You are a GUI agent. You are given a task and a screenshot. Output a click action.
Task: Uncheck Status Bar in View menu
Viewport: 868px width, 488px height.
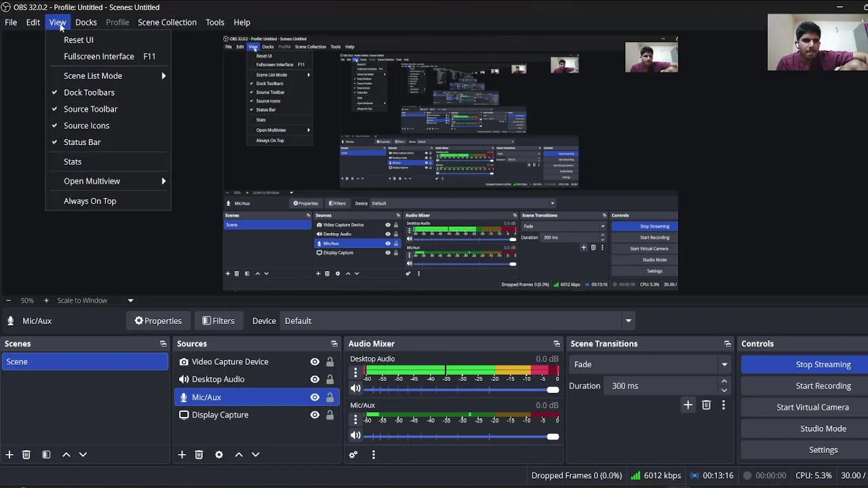[x=108, y=142]
